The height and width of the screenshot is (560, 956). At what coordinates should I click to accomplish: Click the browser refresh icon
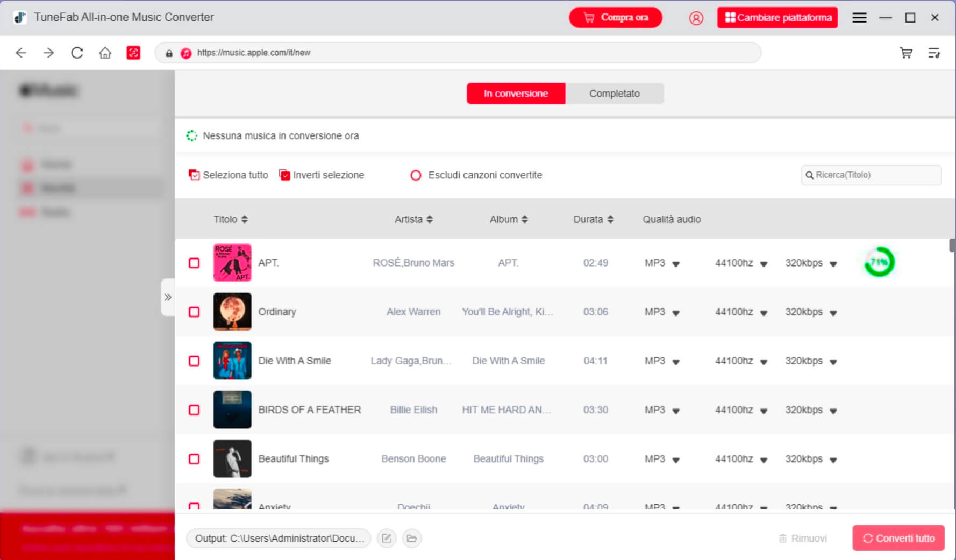pyautogui.click(x=77, y=53)
